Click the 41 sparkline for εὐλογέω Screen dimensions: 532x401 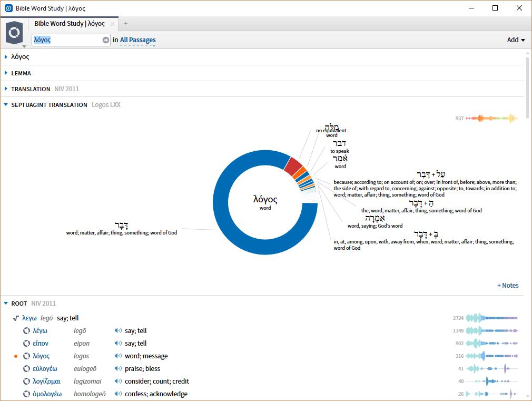[x=492, y=368]
